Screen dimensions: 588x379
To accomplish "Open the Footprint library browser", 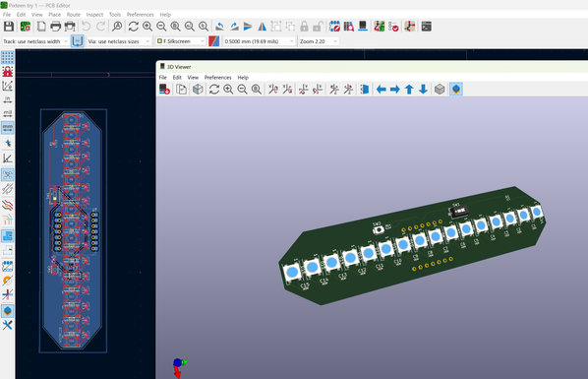I will click(349, 27).
